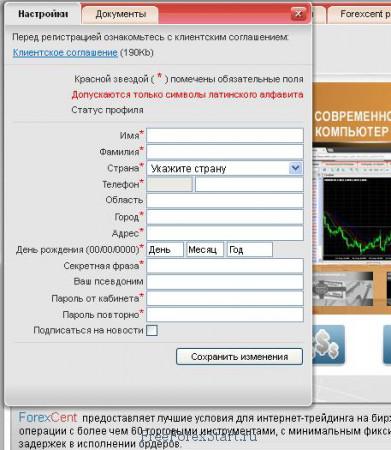Close the registration dialog with red X
This screenshot has height=450, width=391.
tap(298, 14)
